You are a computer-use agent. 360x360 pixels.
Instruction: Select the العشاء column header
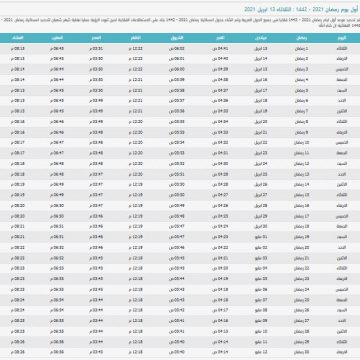(17, 38)
